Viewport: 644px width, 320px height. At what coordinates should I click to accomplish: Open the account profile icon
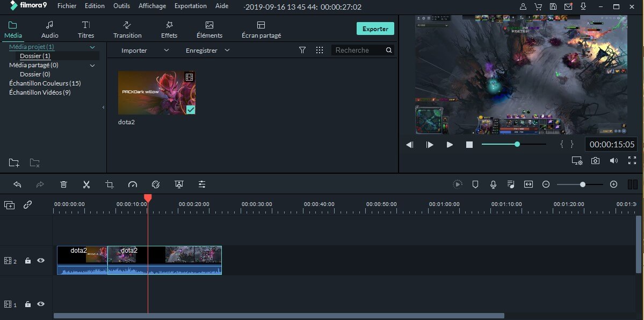point(523,6)
